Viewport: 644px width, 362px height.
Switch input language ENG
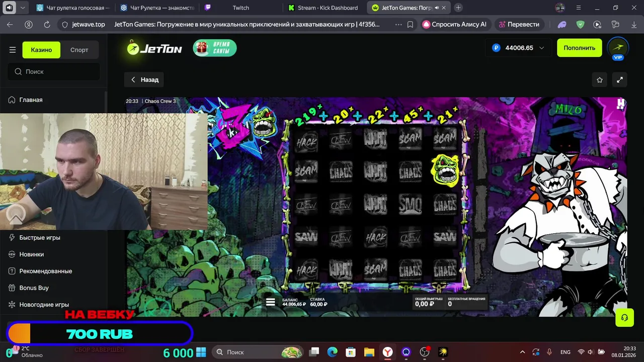click(x=565, y=352)
